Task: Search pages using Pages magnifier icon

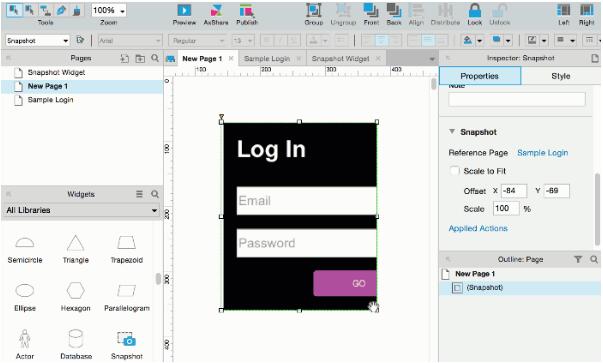Action: click(x=155, y=58)
